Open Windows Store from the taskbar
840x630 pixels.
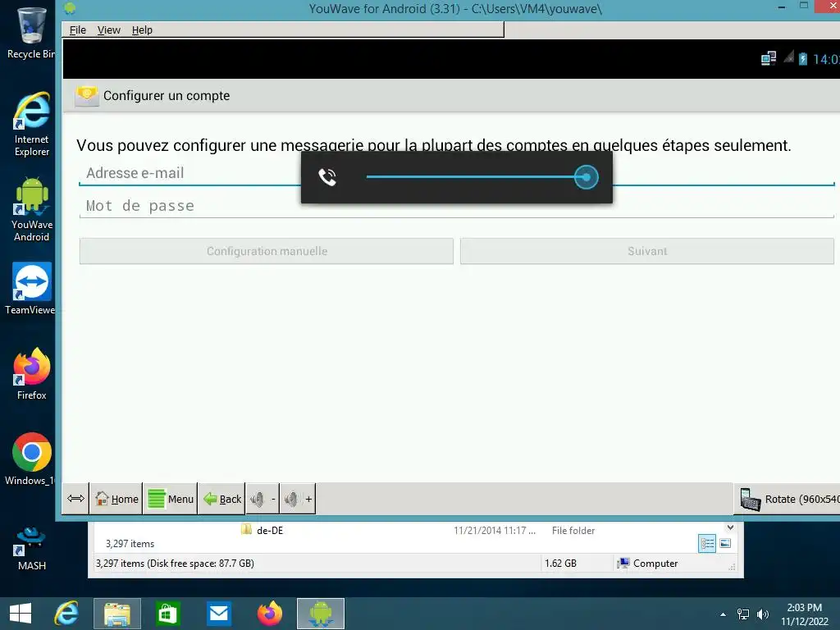pyautogui.click(x=167, y=614)
